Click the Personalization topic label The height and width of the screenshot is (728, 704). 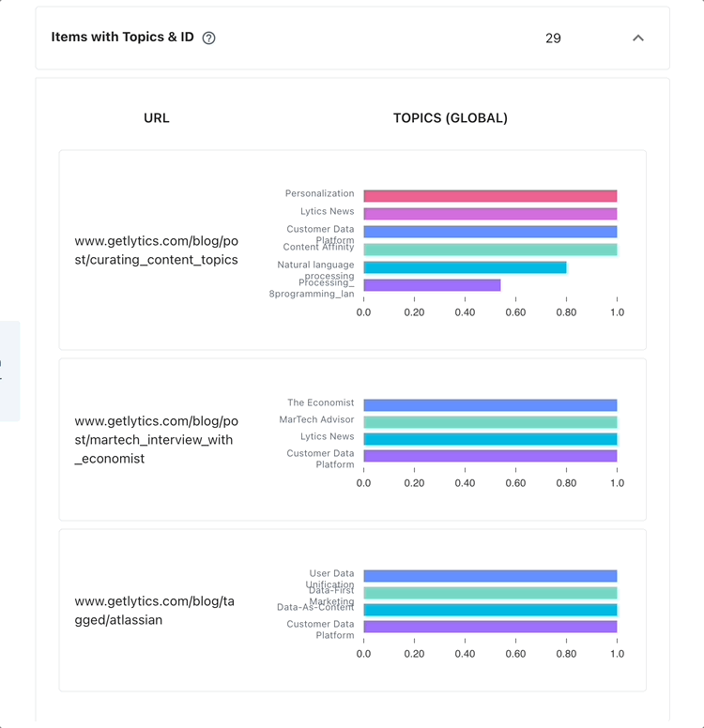[320, 193]
